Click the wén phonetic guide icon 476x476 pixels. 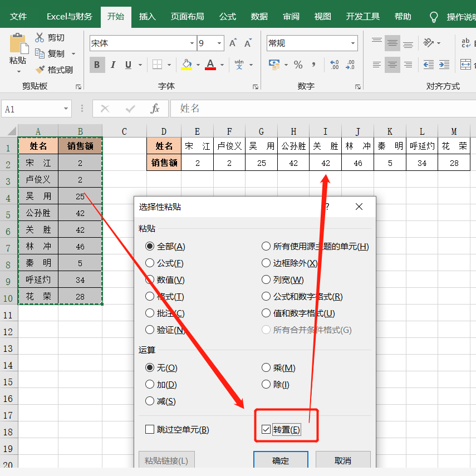[x=239, y=65]
